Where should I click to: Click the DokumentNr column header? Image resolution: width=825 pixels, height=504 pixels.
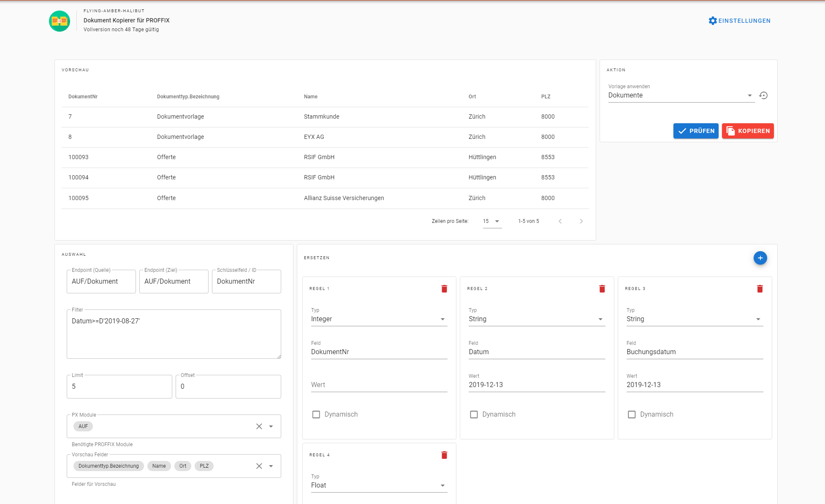(83, 97)
